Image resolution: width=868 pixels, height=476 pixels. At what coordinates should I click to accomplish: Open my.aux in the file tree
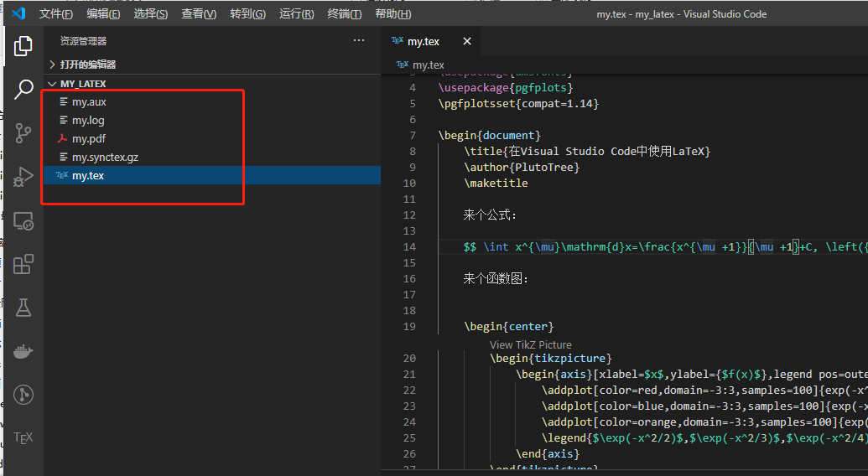[89, 101]
